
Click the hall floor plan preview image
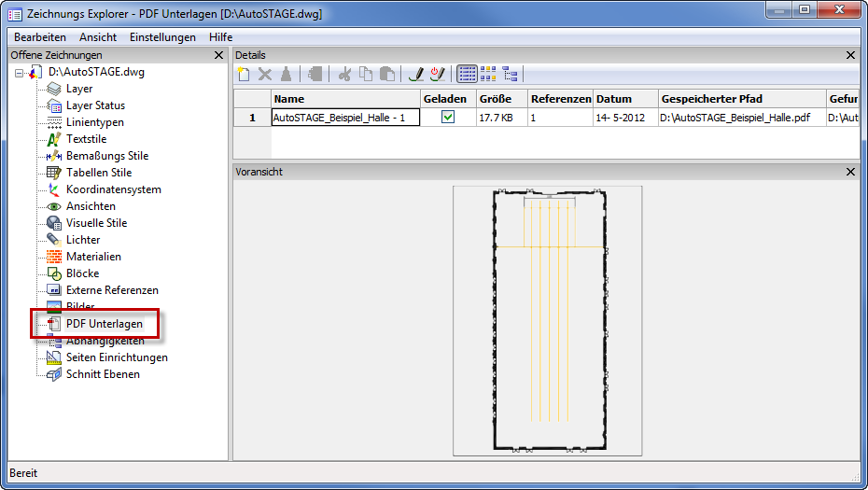tap(547, 320)
